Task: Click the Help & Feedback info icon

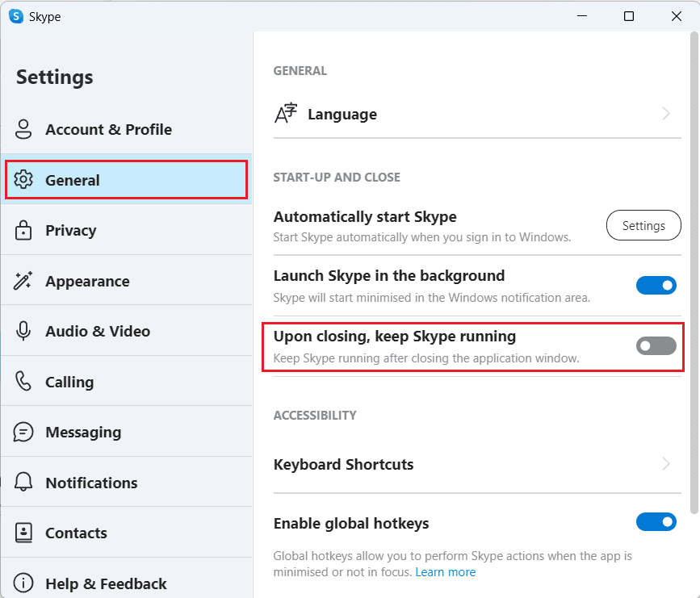Action: [x=23, y=583]
